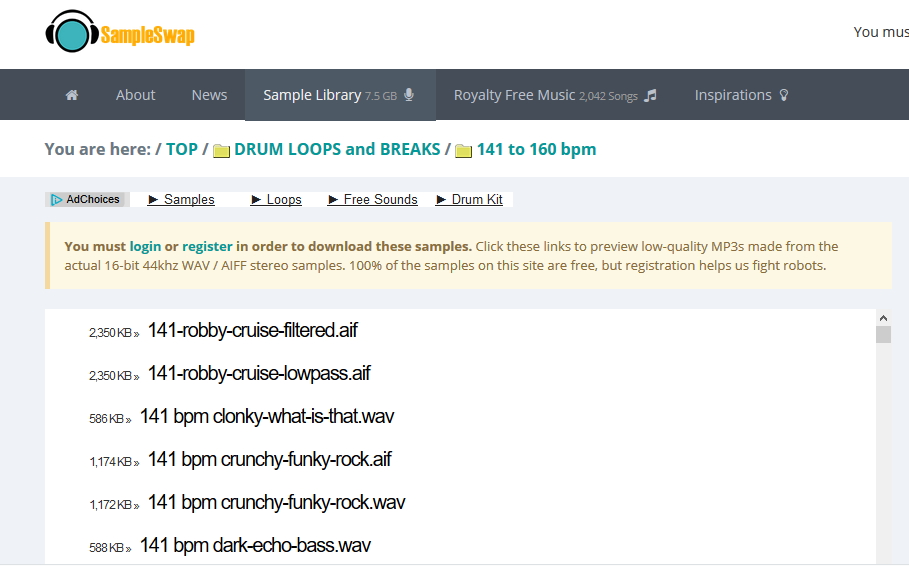Click the TOP breadcrumb link
909x566 pixels.
182,149
